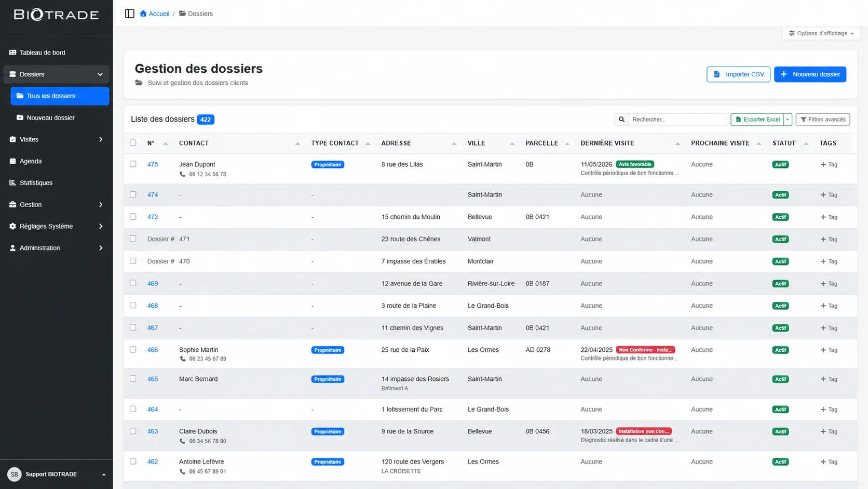Click phone icon under Jean Dupont
Screen dimensions: 868x489
tap(182, 175)
